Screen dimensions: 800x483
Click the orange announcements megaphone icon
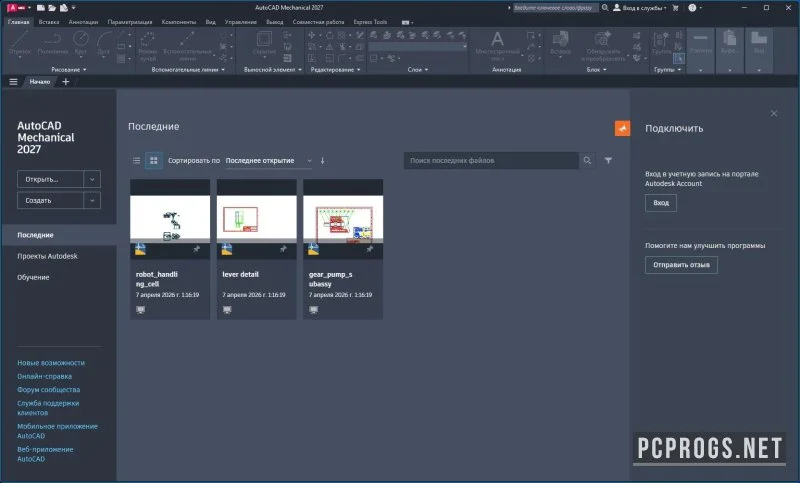(x=622, y=128)
